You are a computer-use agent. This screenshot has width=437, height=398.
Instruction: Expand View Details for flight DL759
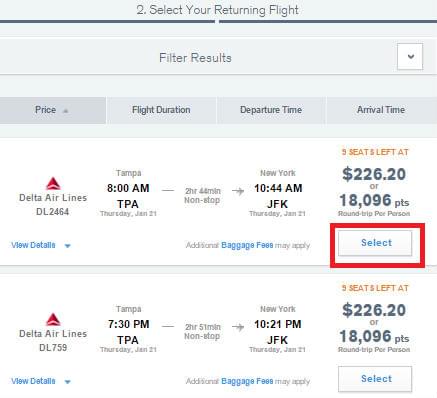tap(33, 381)
